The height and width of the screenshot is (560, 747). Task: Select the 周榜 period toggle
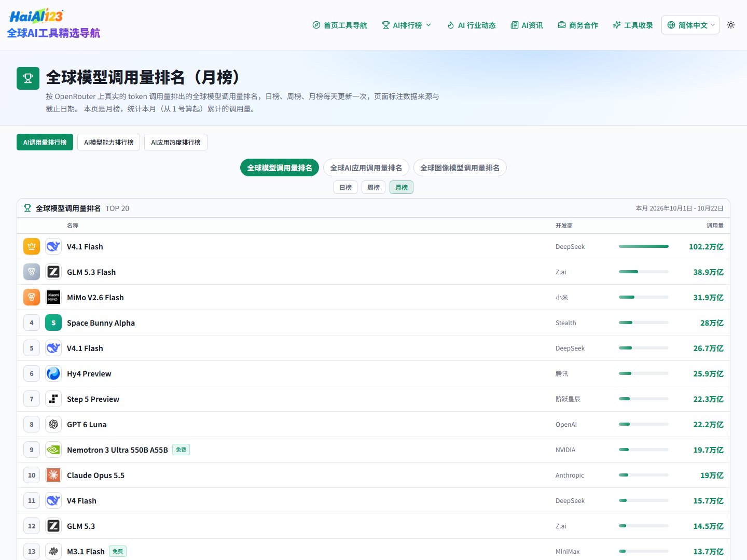(x=374, y=187)
